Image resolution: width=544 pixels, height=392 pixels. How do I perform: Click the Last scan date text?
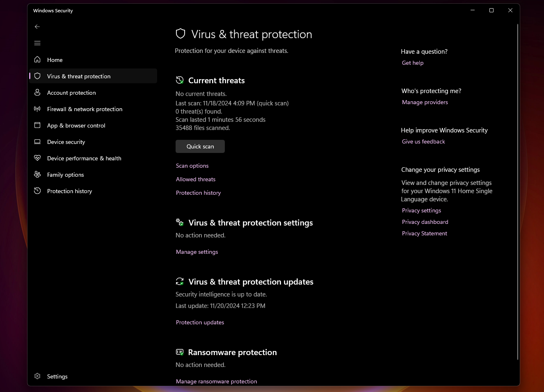click(232, 103)
